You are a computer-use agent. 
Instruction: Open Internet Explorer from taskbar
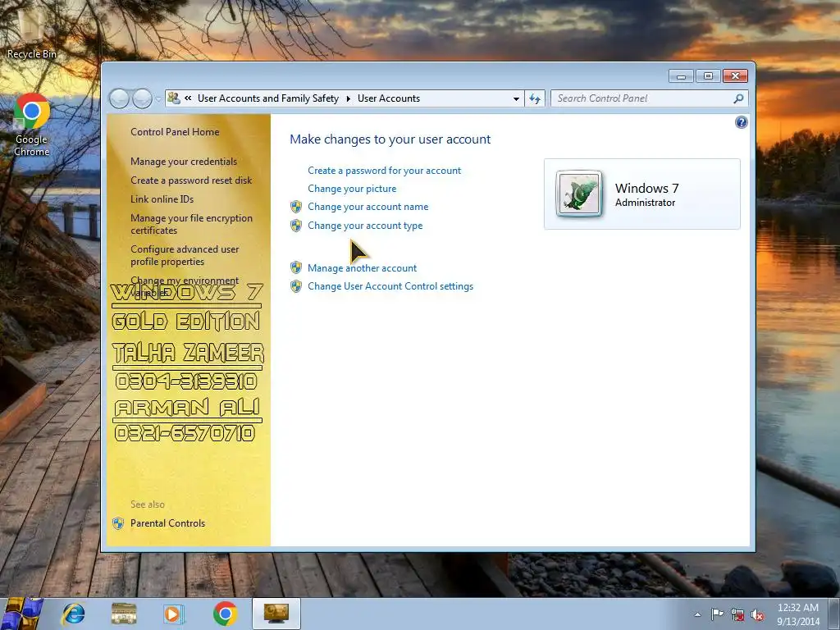73,614
